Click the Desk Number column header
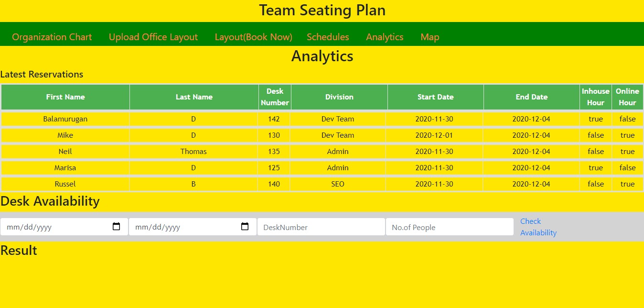This screenshot has height=308, width=644. [274, 97]
